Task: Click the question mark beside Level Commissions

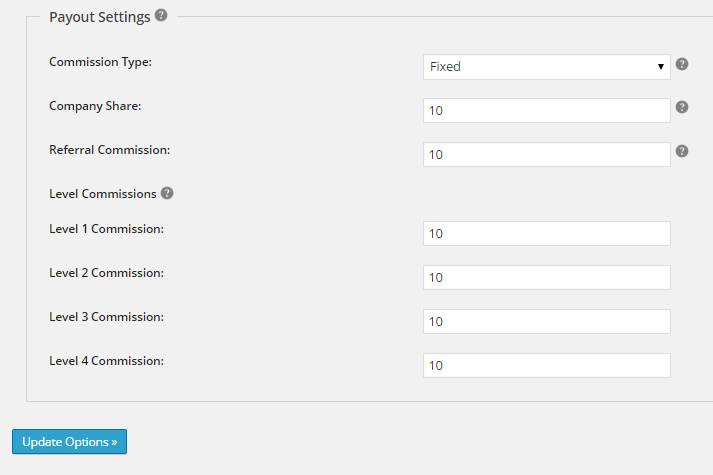Action: click(167, 193)
